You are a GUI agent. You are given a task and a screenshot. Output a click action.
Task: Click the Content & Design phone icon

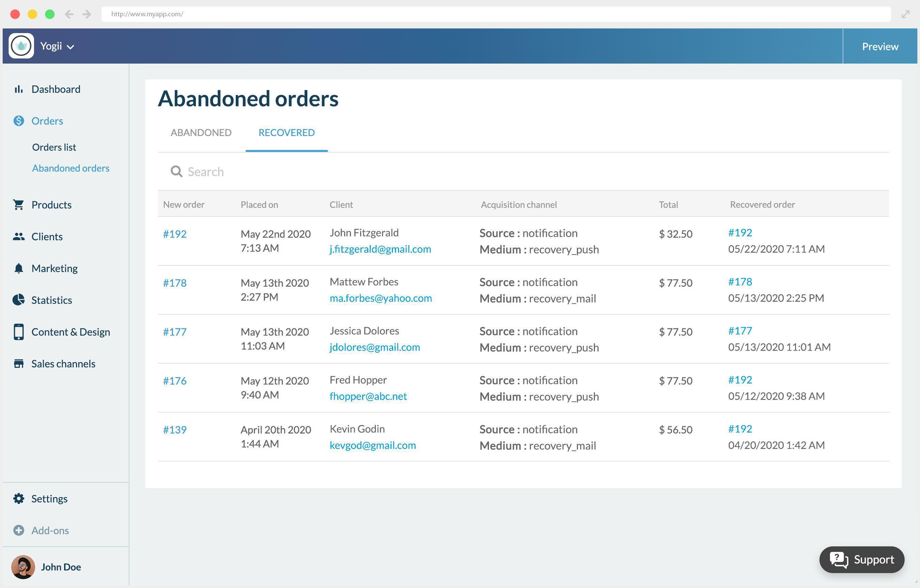18,331
